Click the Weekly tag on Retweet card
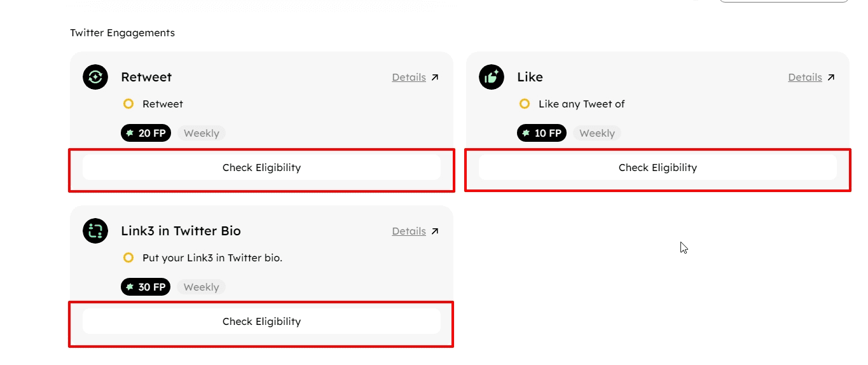The width and height of the screenshot is (868, 365). (201, 133)
